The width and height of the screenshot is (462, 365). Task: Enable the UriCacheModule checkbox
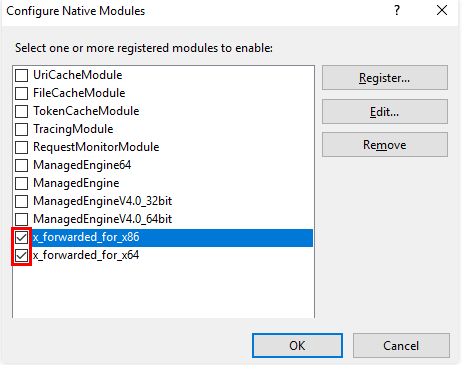[x=22, y=75]
